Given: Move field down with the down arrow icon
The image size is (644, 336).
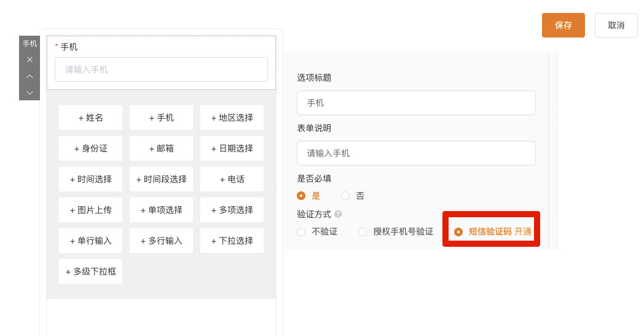Looking at the screenshot, I should click(x=29, y=92).
